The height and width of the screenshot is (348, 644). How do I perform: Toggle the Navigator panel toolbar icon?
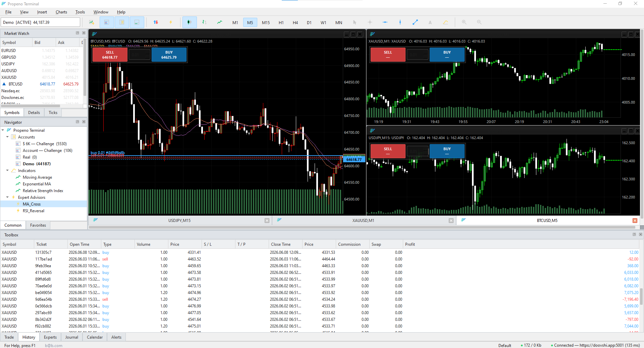click(122, 22)
